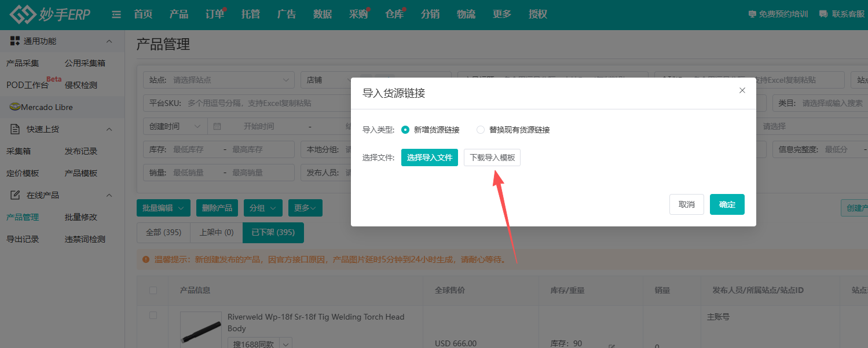Check the select-all checkbox in table header
This screenshot has width=868, height=348.
point(153,290)
